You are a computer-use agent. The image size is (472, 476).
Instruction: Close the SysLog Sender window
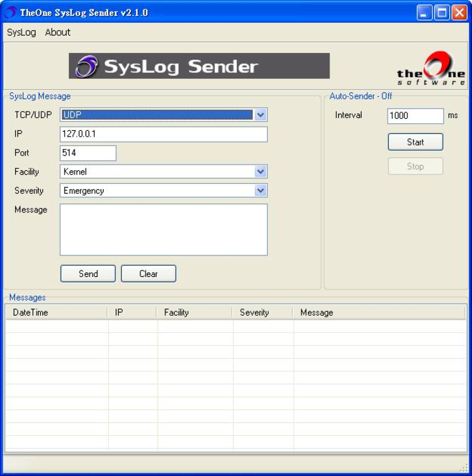click(460, 13)
